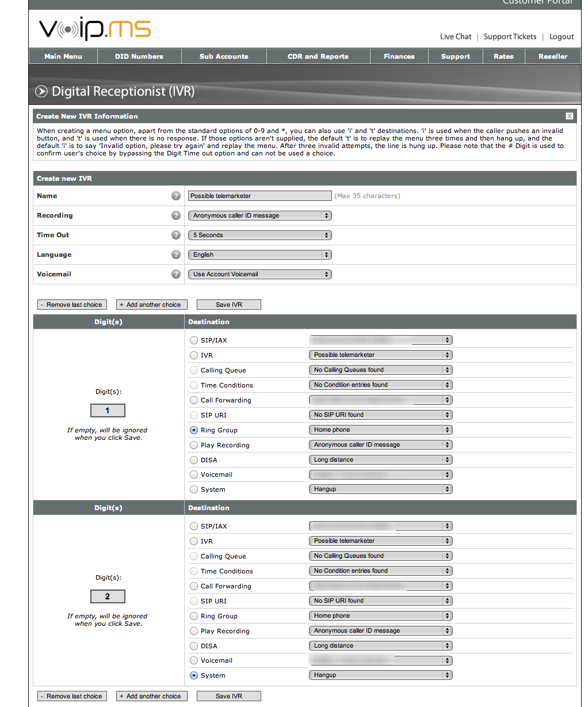Viewport: 588px width, 707px height.
Task: Select IVR radio for digit 2
Action: 194,541
